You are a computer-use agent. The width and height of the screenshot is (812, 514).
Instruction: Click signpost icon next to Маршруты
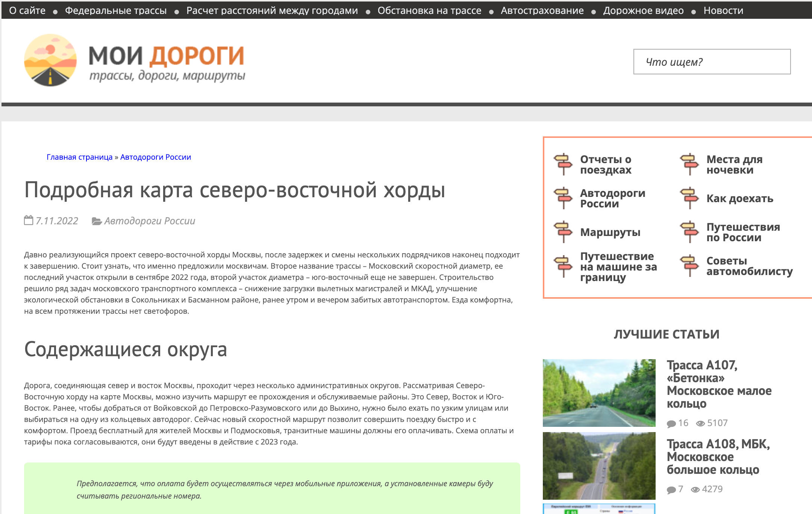[x=563, y=232]
